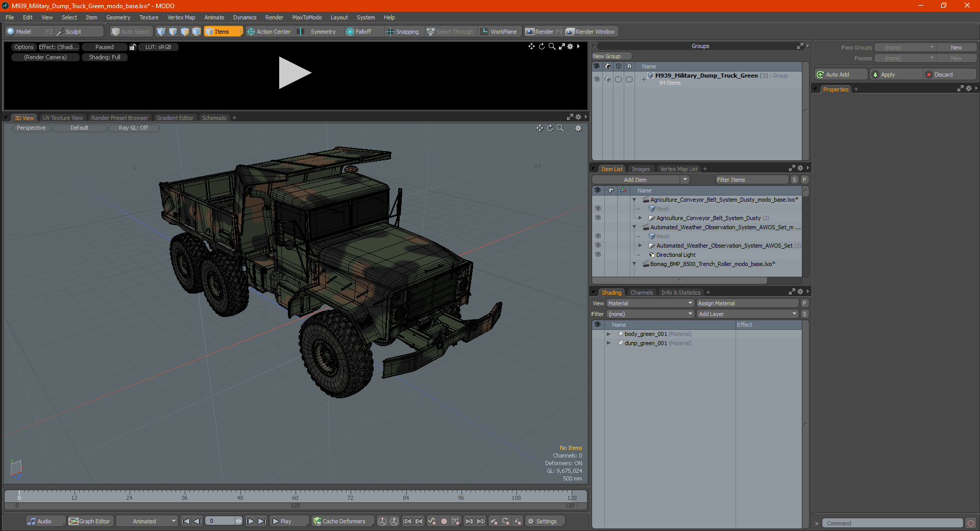Screen dimensions: 980x531
Task: Maximize the render preview panel
Action: click(x=561, y=46)
